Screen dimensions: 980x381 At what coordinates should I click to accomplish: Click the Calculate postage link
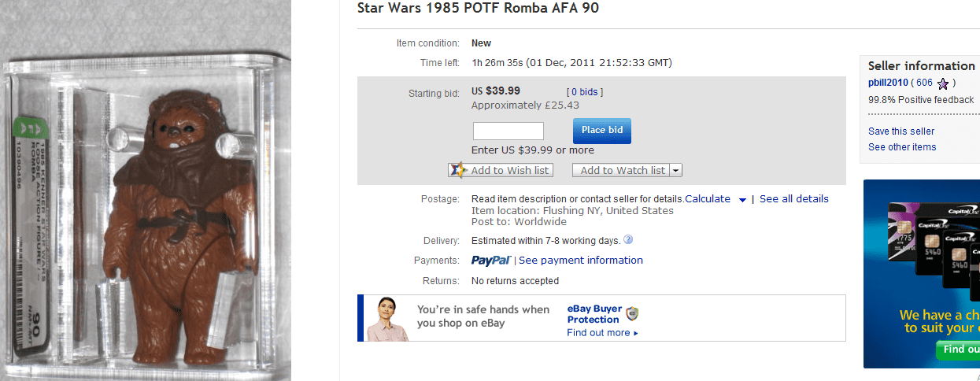pos(708,199)
